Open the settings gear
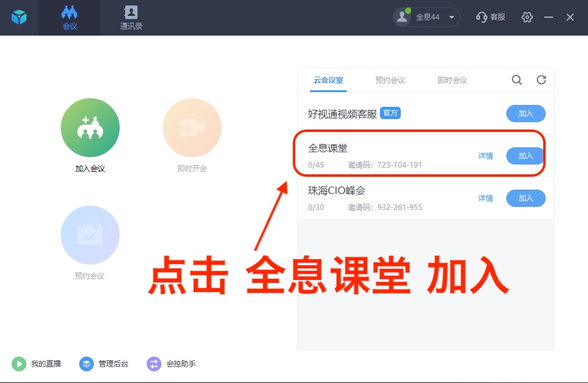 [527, 17]
